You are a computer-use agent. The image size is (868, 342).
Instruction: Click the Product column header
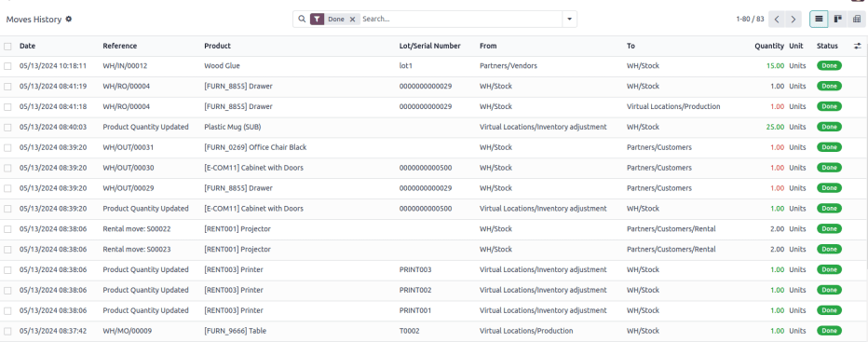[217, 46]
